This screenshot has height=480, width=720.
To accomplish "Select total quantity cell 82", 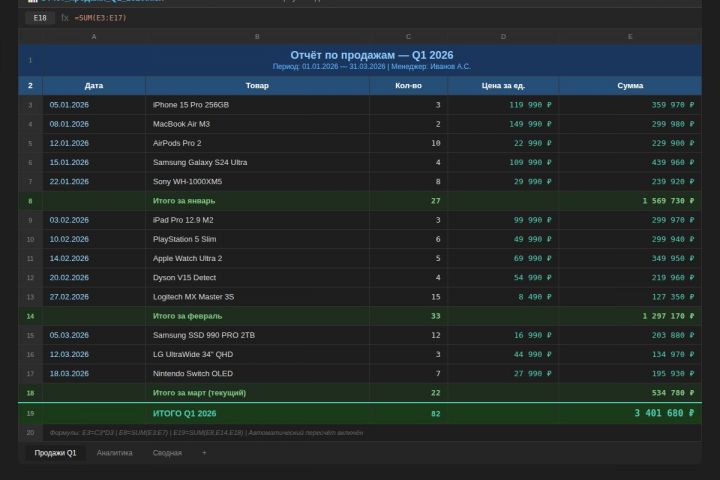I will click(x=408, y=413).
